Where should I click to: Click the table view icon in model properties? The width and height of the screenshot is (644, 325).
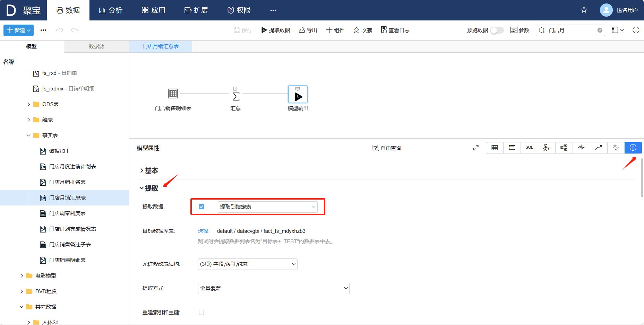coord(495,148)
